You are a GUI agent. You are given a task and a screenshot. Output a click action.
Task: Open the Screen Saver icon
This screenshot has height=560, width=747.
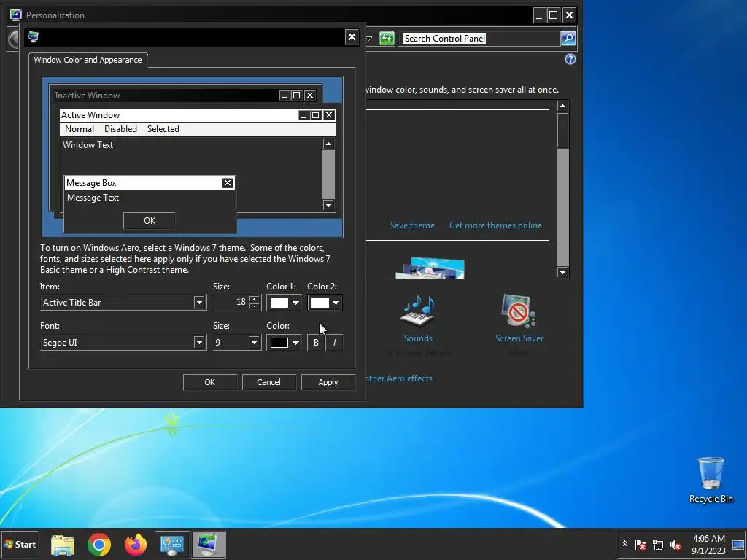[519, 311]
